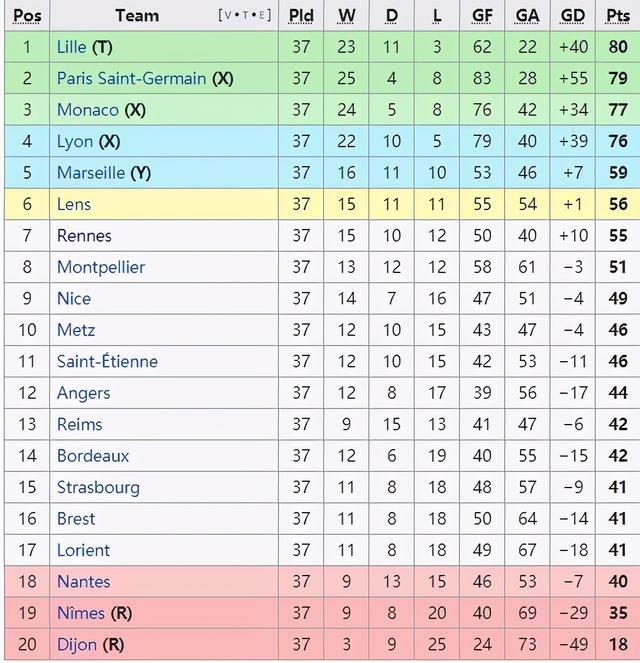Click the Nice team link
Viewport: 640px width, 663px height.
point(74,299)
